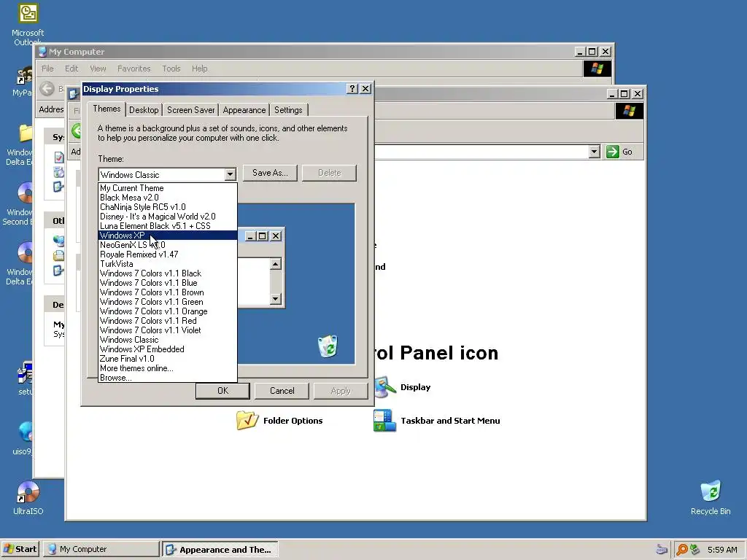Open the Recycle Bin on the desktop

pos(711,497)
